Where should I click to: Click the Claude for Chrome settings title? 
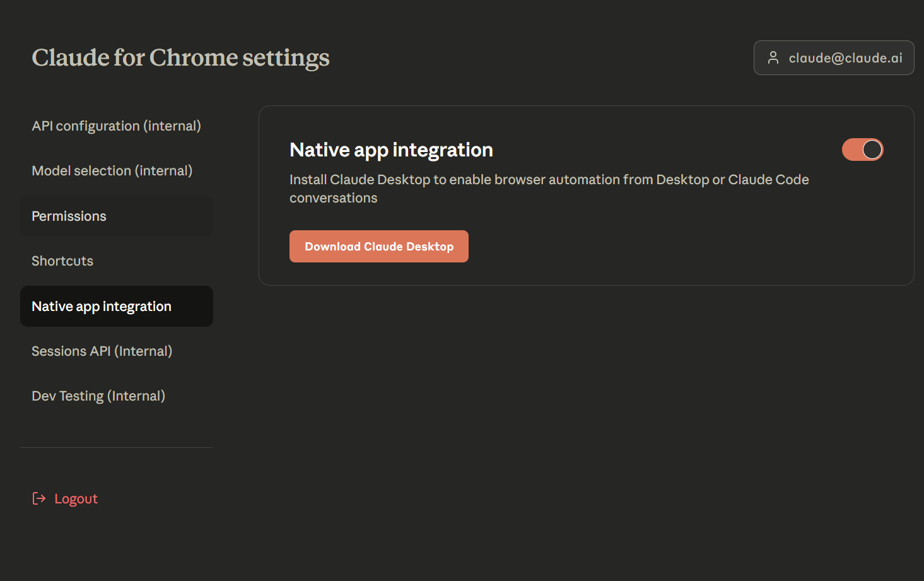pyautogui.click(x=180, y=57)
